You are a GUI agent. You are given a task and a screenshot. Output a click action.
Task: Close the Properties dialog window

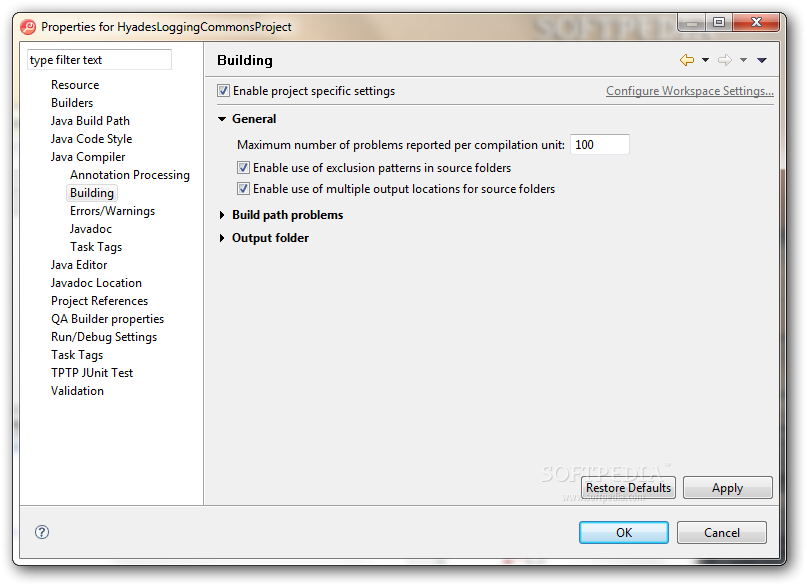click(x=756, y=22)
